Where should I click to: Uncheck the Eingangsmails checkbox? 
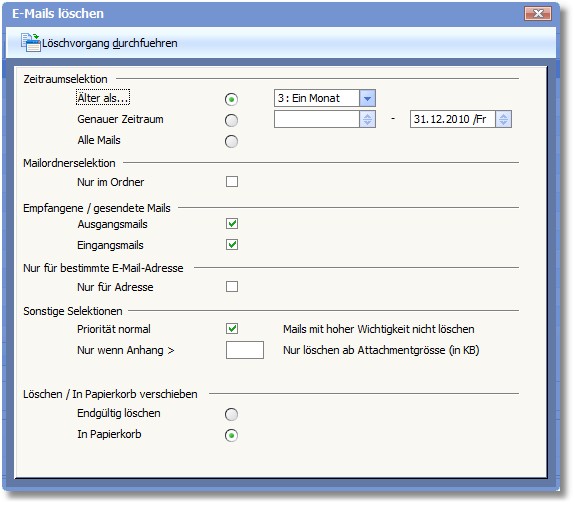click(232, 244)
